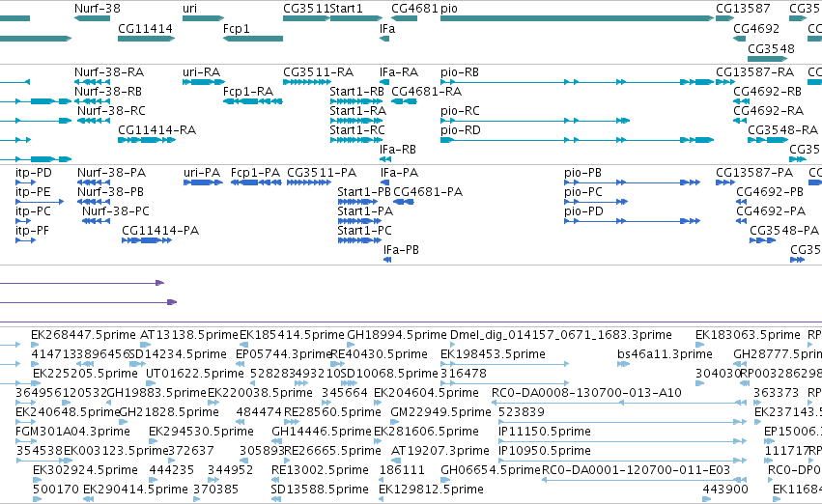This screenshot has width=822, height=504.
Task: Select the Start1-RC transcript label
Action: [357, 130]
